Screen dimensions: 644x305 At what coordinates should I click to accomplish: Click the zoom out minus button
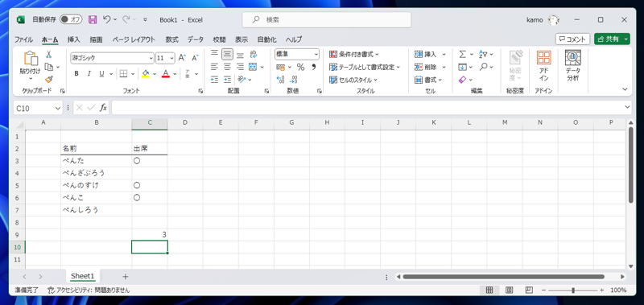544,291
